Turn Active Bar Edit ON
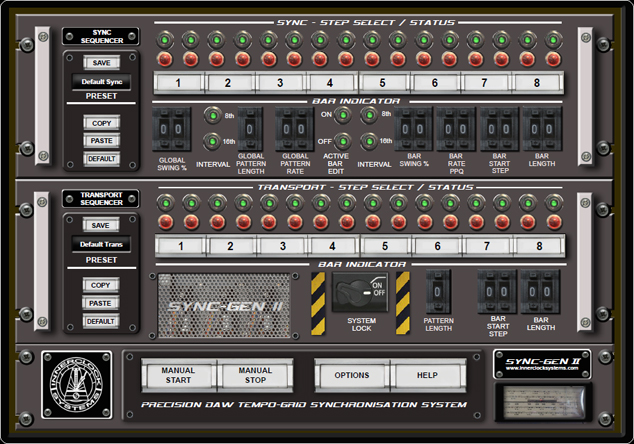634x444 pixels. (x=341, y=115)
